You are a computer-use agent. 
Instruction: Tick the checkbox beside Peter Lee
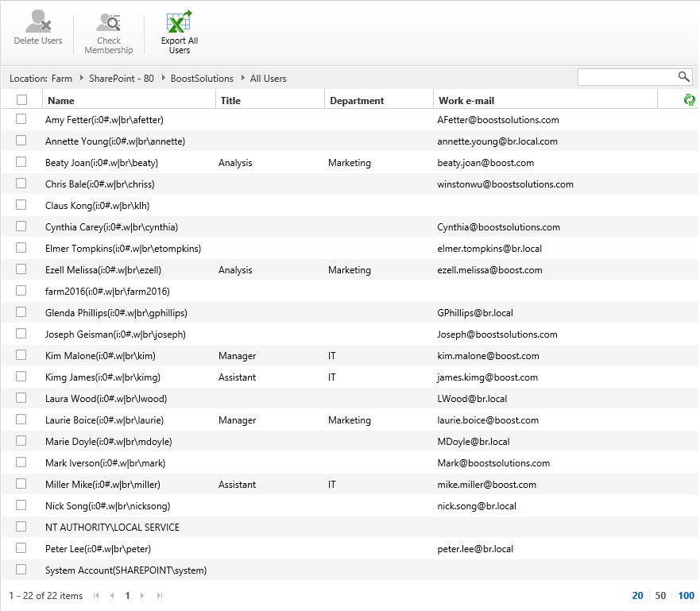pos(21,548)
